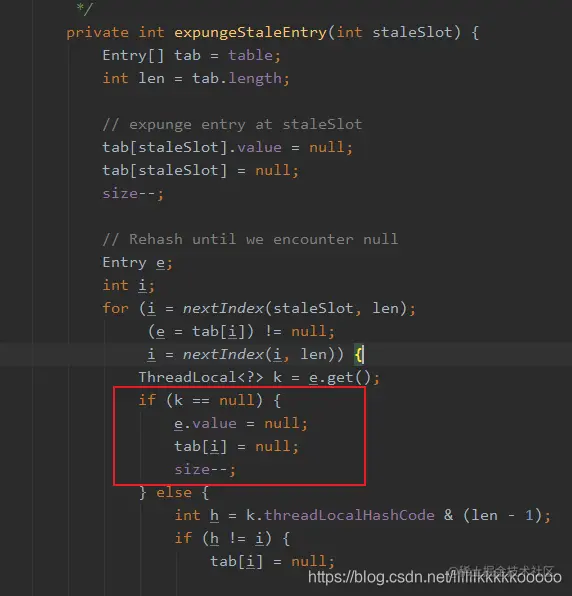Click the 'int len' declaration
Screen dimensions: 572x596
[x=133, y=79]
